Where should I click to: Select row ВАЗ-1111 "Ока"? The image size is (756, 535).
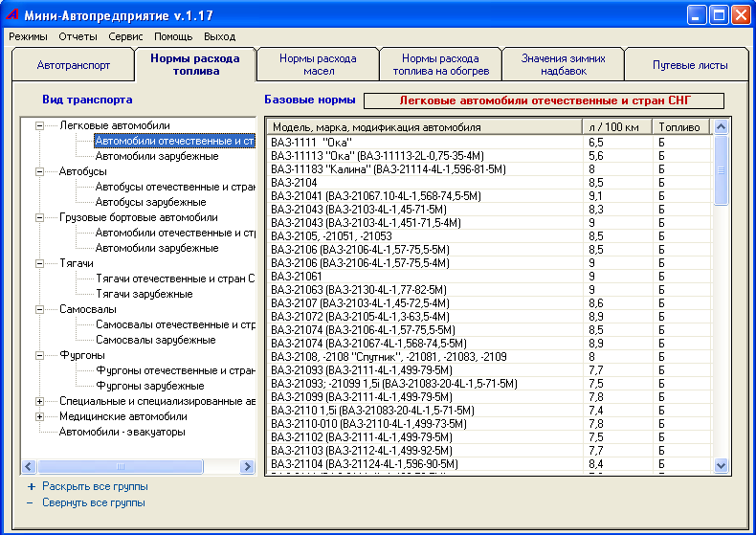point(489,143)
